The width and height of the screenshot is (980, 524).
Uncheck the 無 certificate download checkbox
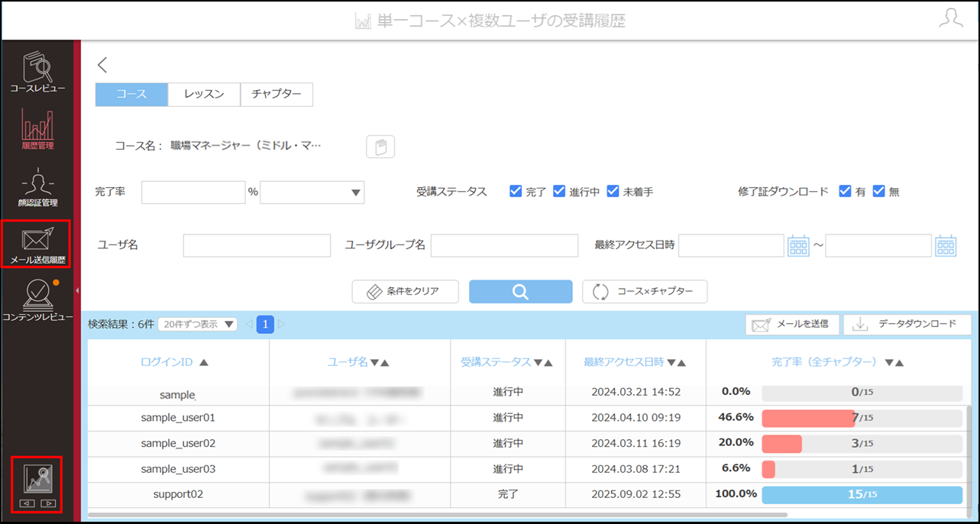878,192
